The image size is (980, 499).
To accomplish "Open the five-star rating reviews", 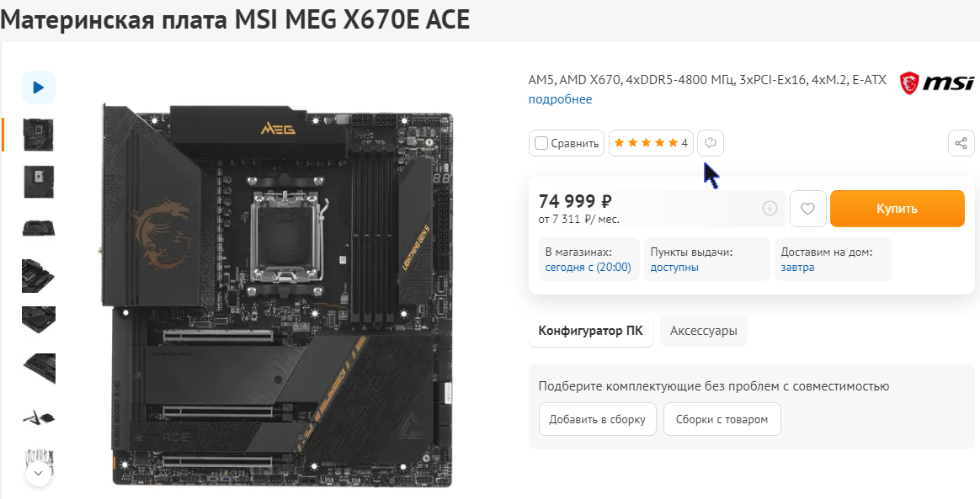I will (651, 143).
